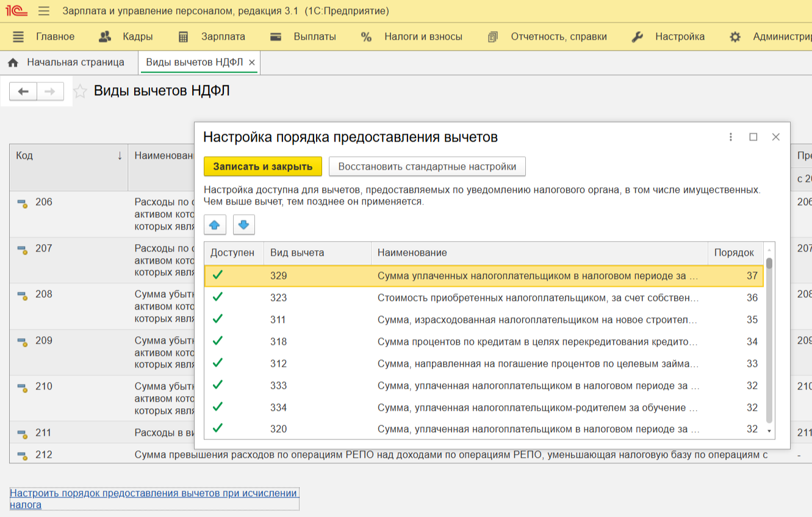Image resolution: width=812 pixels, height=517 pixels.
Task: Toggle Доступен checkmark for deduction 311
Action: (x=217, y=319)
